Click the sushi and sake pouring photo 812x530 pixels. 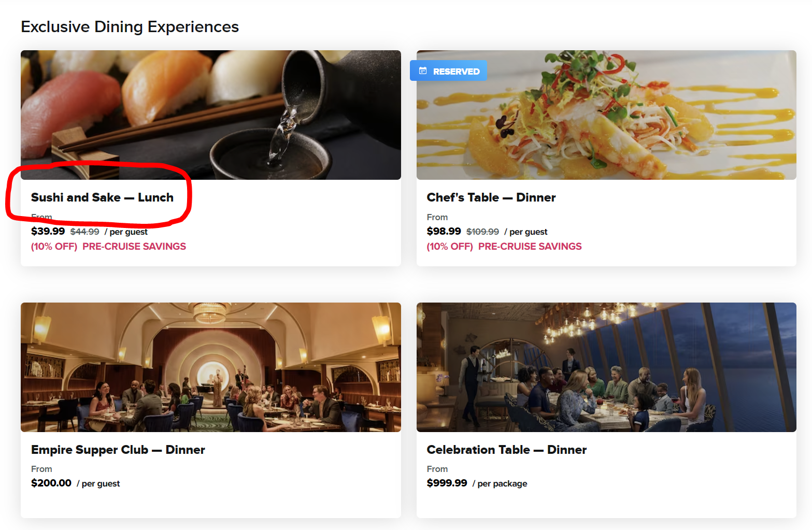pos(211,115)
